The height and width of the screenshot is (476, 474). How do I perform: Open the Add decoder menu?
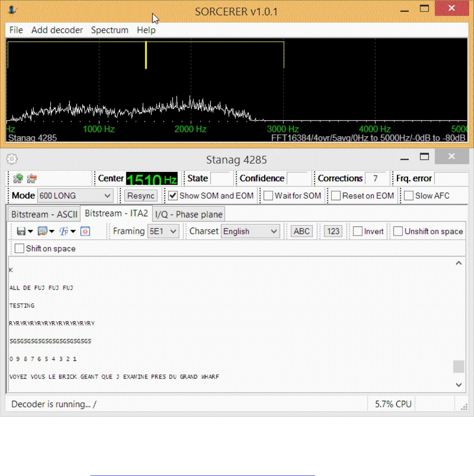coord(57,30)
